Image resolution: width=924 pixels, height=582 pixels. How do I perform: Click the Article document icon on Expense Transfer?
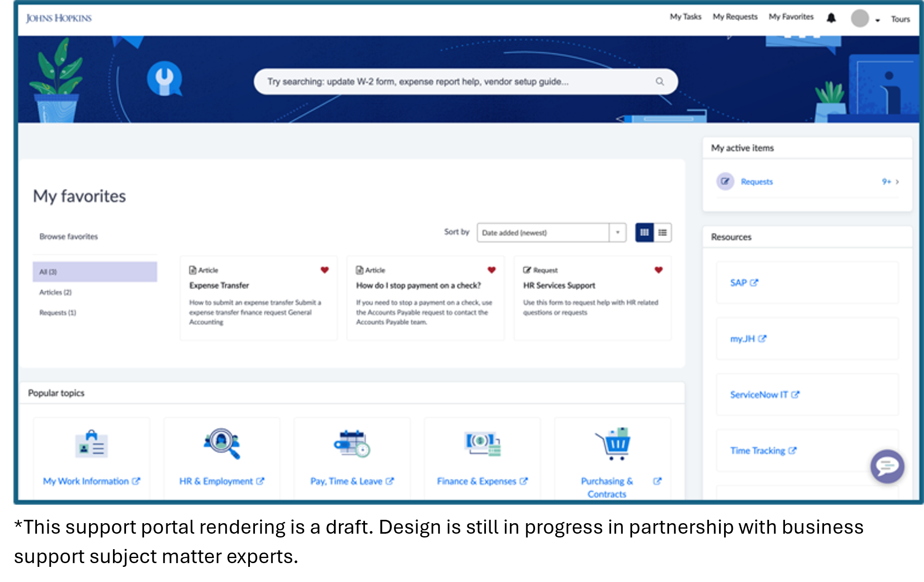point(192,270)
